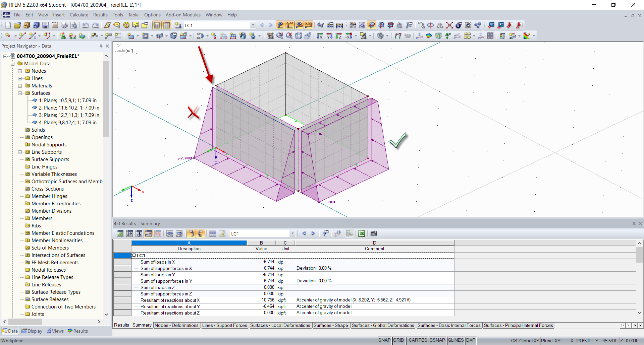
Task: Collapse the Model Data tree node
Action: coord(12,64)
